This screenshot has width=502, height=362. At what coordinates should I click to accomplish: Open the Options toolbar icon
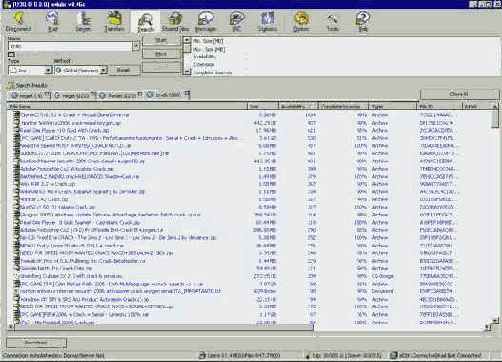[x=301, y=21]
